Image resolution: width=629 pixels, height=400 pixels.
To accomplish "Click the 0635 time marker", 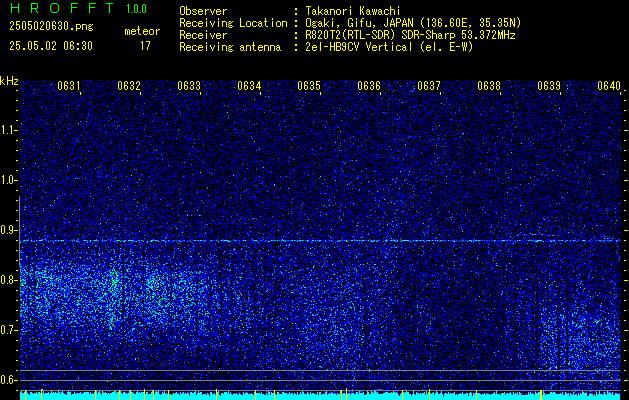I will click(x=309, y=86).
